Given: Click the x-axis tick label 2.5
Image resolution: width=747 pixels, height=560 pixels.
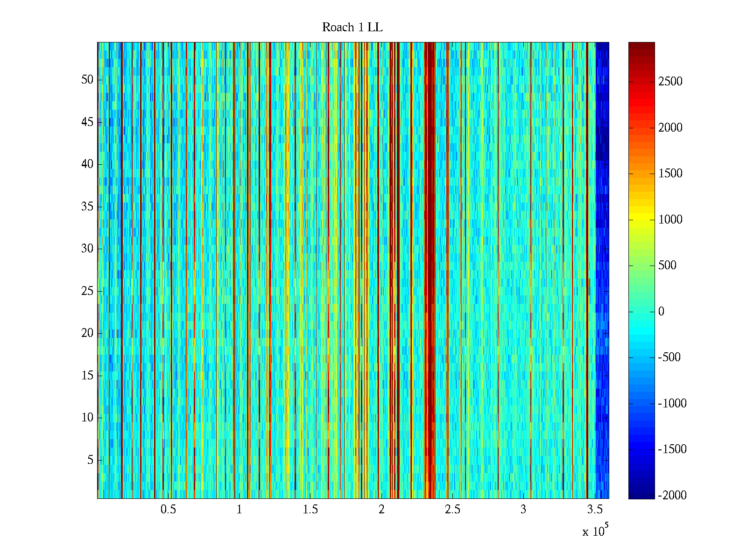Looking at the screenshot, I should tap(452, 510).
